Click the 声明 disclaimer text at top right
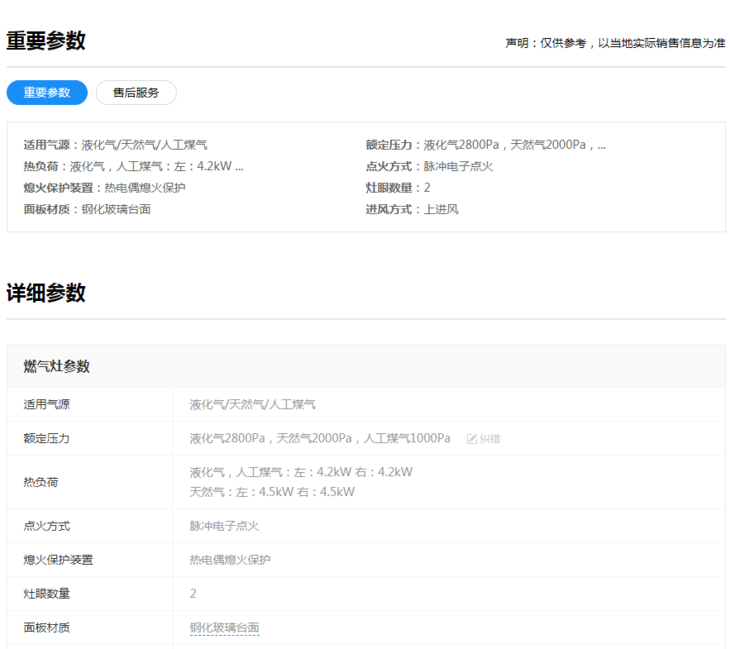The height and width of the screenshot is (649, 730). tap(614, 43)
